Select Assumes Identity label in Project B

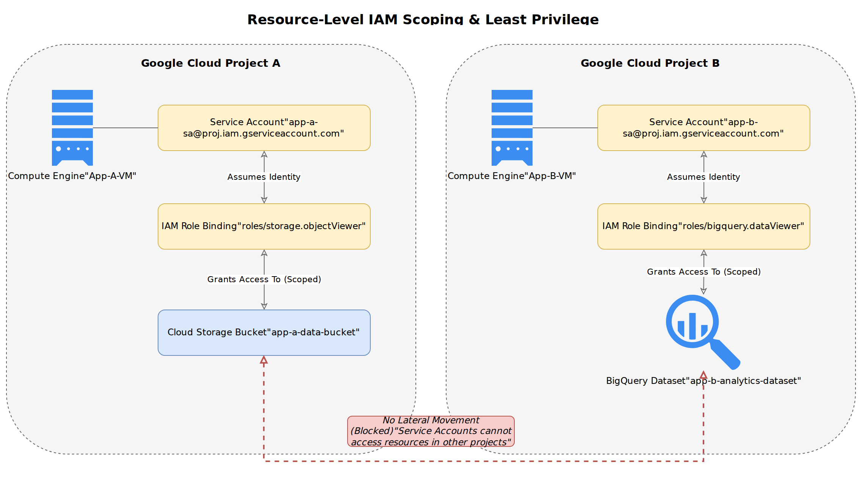tap(703, 177)
